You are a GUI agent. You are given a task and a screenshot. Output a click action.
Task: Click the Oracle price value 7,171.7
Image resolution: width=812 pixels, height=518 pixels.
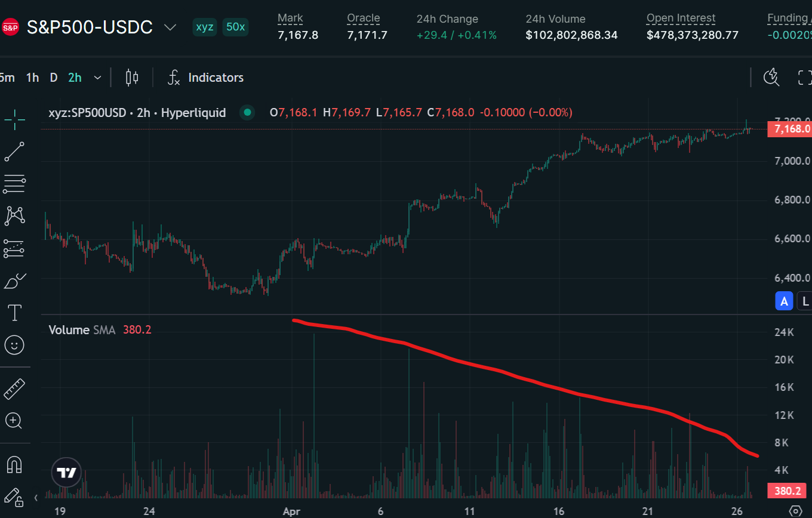click(367, 35)
